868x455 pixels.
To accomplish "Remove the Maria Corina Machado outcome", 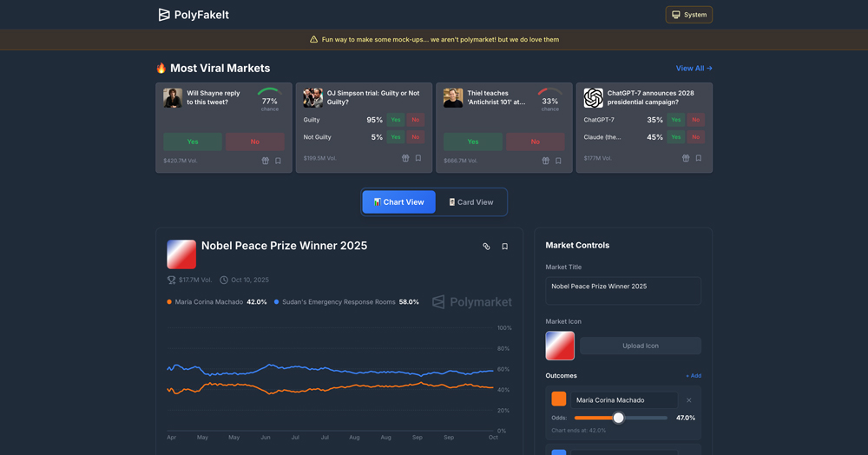I will pos(689,400).
